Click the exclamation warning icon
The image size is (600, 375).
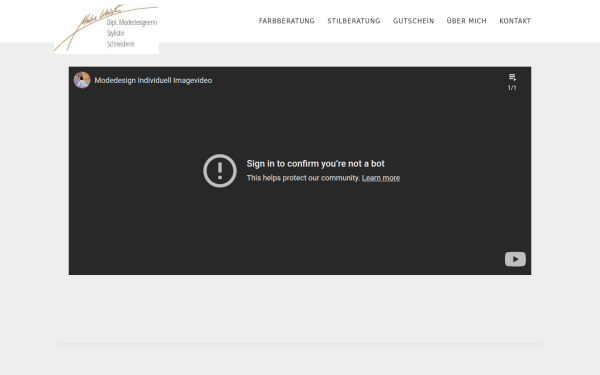(220, 171)
